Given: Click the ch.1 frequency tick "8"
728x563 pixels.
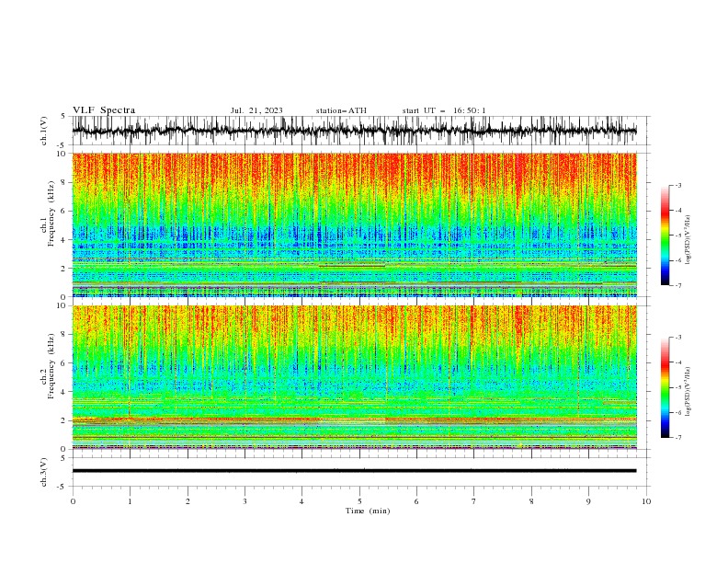Looking at the screenshot, I should coord(64,182).
